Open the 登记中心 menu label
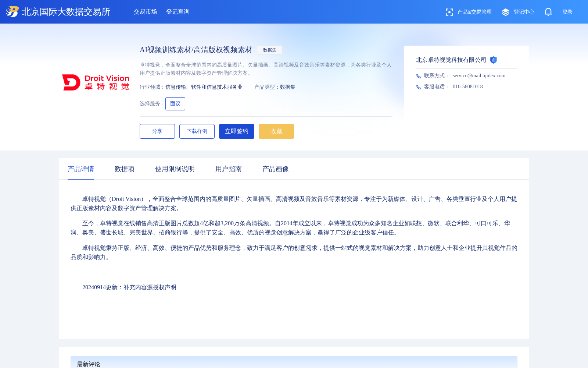 [x=524, y=12]
